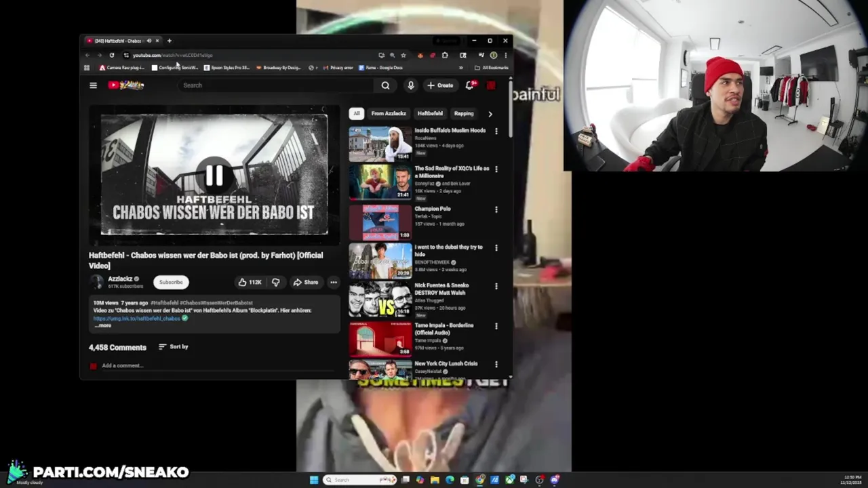Select the From Azzlackz chip

pyautogui.click(x=389, y=114)
